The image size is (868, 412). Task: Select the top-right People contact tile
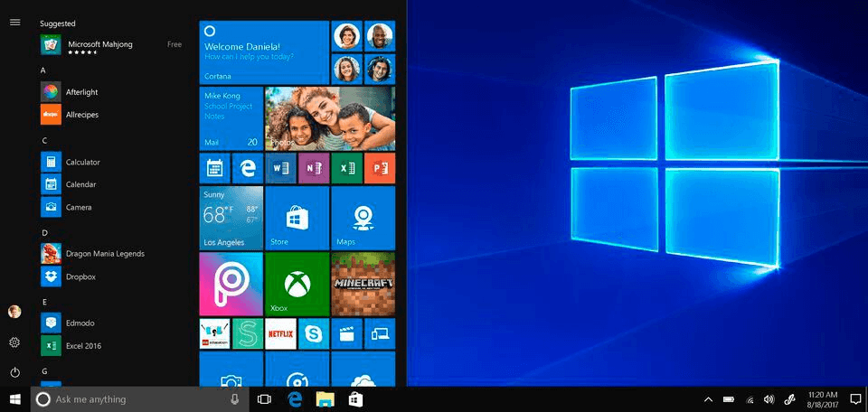click(380, 36)
